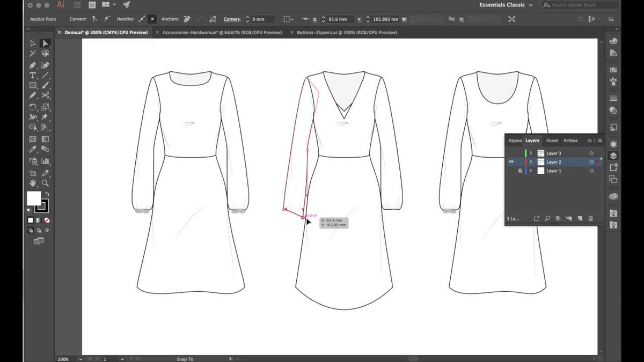Switch to the Artboards panel tab
The width and height of the screenshot is (644, 362).
tap(570, 141)
